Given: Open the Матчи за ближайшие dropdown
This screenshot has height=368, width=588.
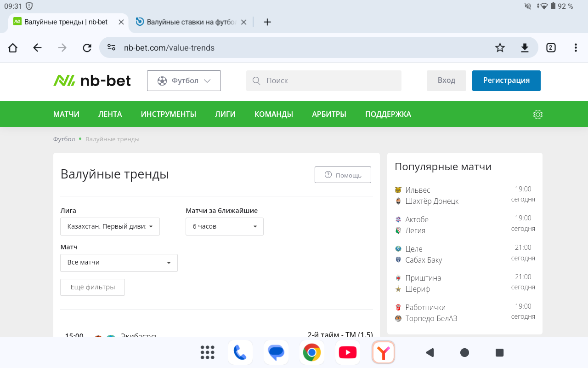Looking at the screenshot, I should click(x=224, y=227).
